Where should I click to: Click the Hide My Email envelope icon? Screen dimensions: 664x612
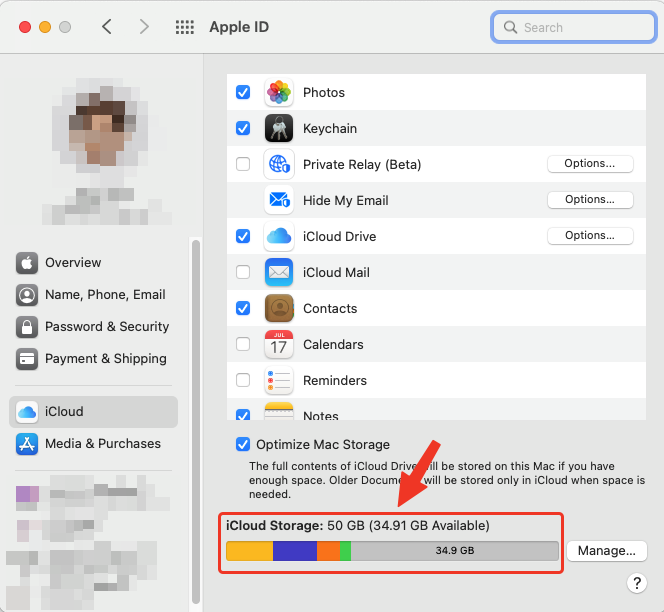pyautogui.click(x=279, y=200)
